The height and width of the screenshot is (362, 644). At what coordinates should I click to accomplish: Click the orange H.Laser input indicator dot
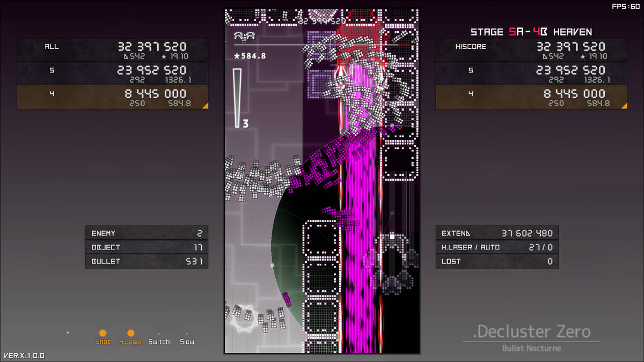click(x=130, y=333)
